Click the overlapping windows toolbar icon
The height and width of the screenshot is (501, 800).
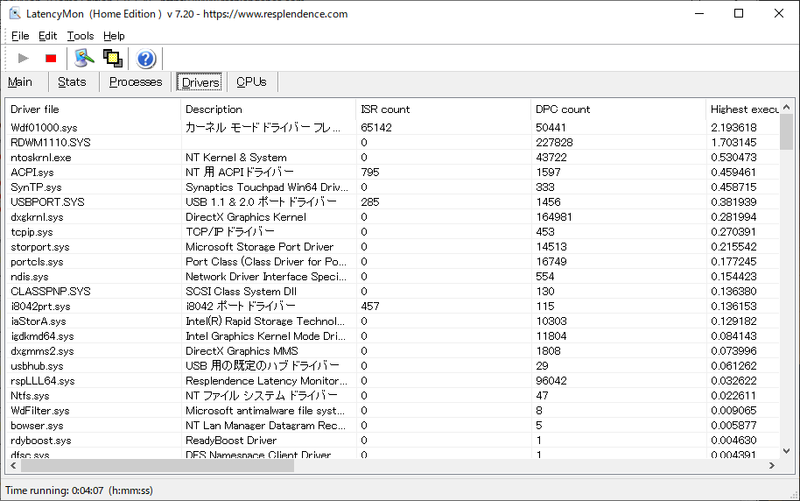[x=113, y=58]
